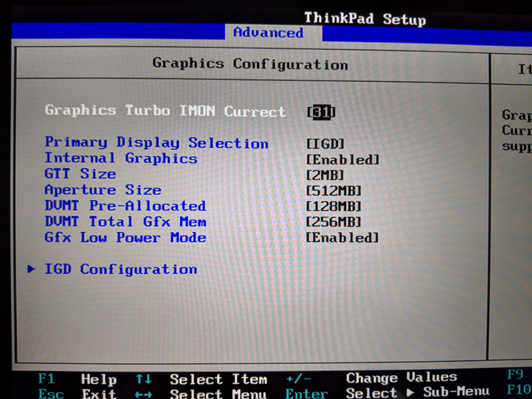Click the F1 Help key hint
Viewport: 532px width, 399px height.
click(x=77, y=379)
